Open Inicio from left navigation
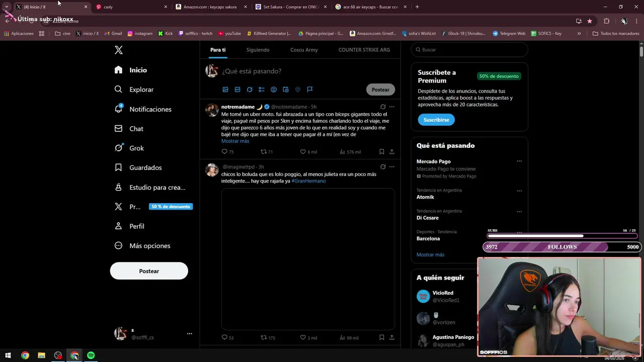 pyautogui.click(x=131, y=70)
